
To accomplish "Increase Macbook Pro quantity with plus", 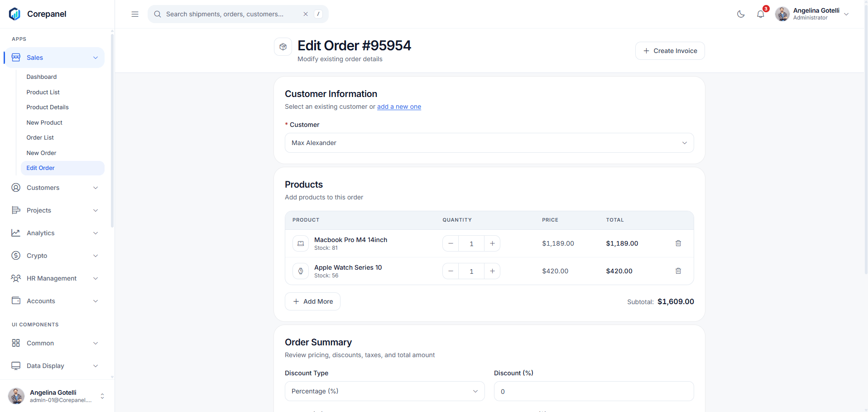I will (492, 243).
